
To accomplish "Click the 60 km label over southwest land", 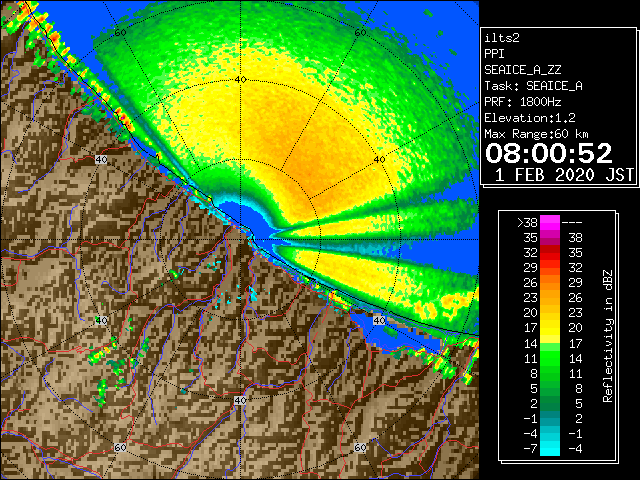I will click(120, 448).
